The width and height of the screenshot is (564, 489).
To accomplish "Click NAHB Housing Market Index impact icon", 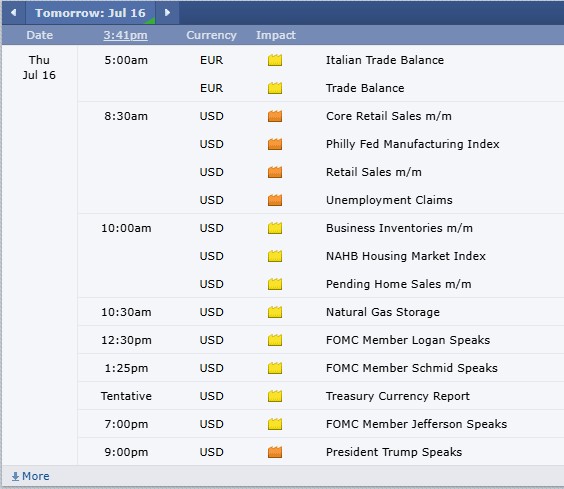I will pyautogui.click(x=275, y=256).
